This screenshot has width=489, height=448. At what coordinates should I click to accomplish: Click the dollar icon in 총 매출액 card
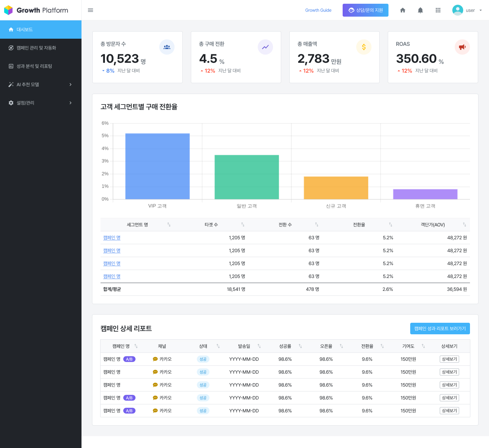tap(364, 47)
